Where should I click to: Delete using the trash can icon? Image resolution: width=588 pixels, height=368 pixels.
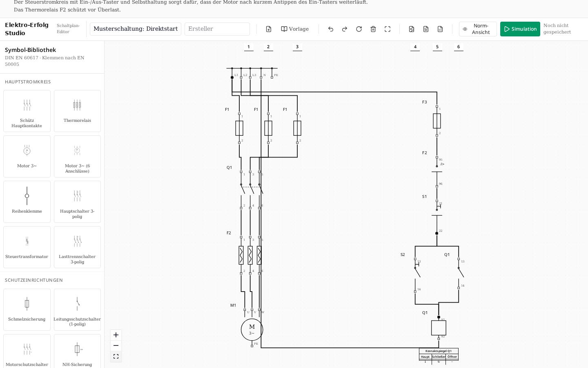[373, 29]
